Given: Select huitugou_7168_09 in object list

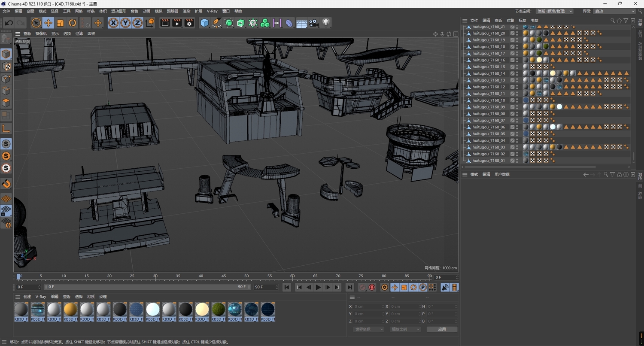Looking at the screenshot, I should click(x=489, y=107).
